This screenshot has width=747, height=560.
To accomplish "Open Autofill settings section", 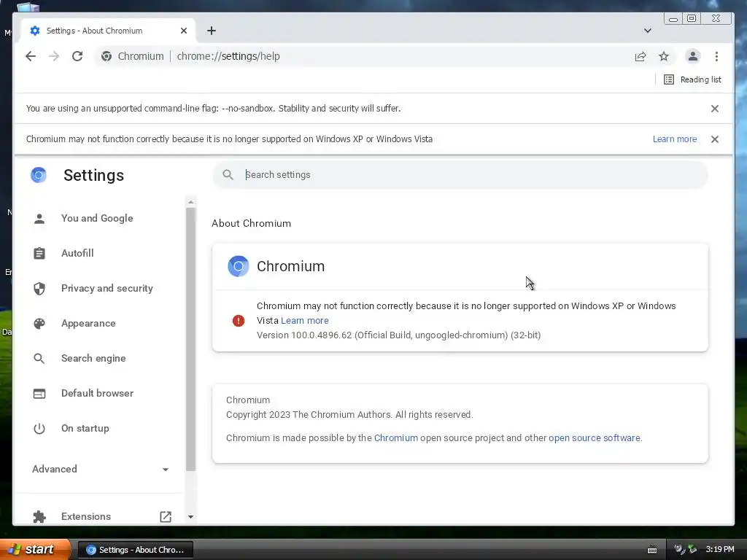I will click(77, 253).
